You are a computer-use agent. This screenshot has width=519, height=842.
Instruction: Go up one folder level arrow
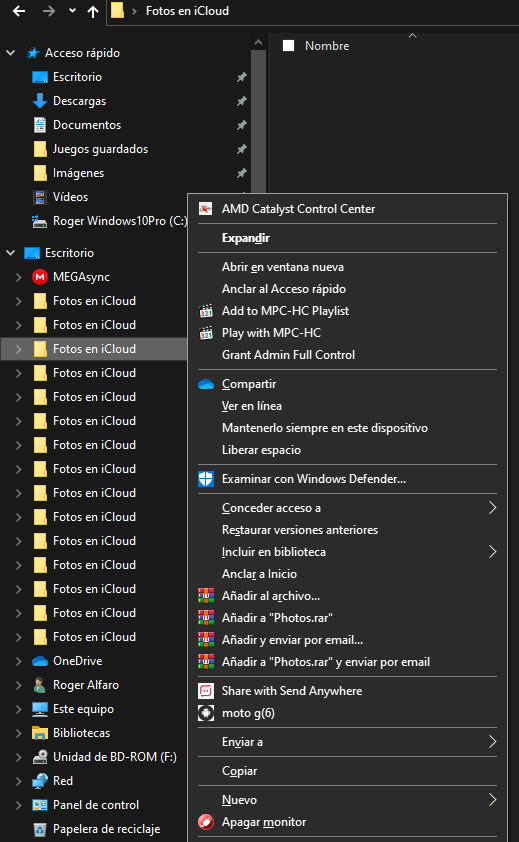[93, 11]
